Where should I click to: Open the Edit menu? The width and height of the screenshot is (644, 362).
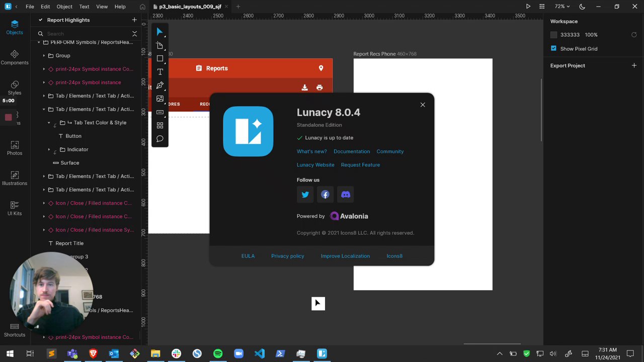[45, 7]
